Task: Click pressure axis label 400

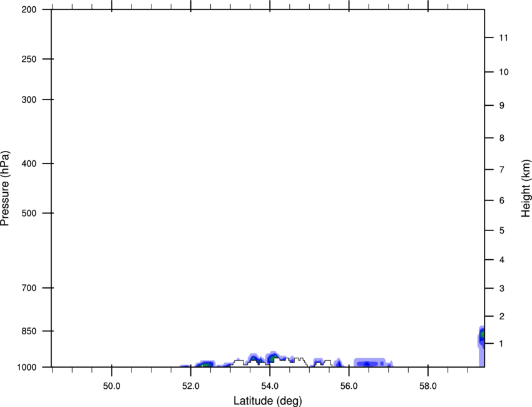Action: click(x=29, y=163)
